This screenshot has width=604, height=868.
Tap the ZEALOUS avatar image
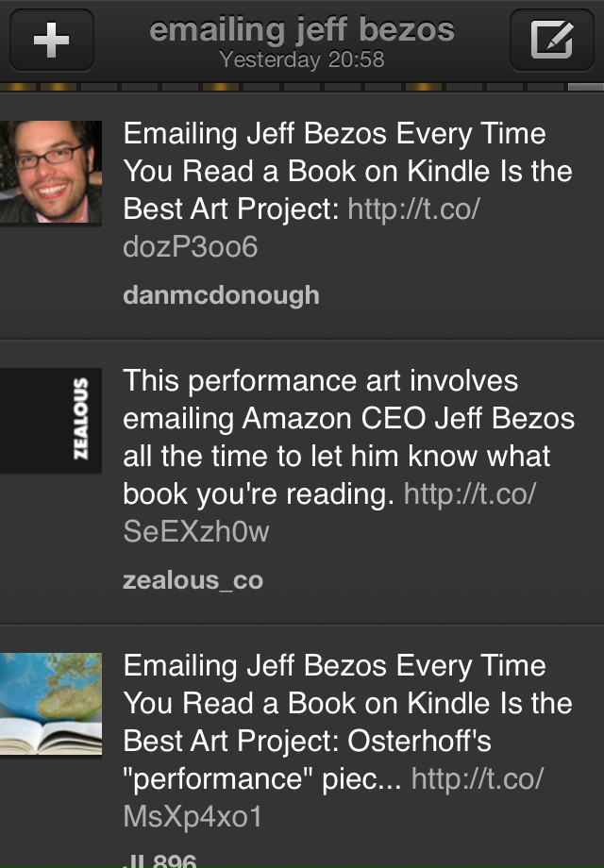click(x=51, y=419)
